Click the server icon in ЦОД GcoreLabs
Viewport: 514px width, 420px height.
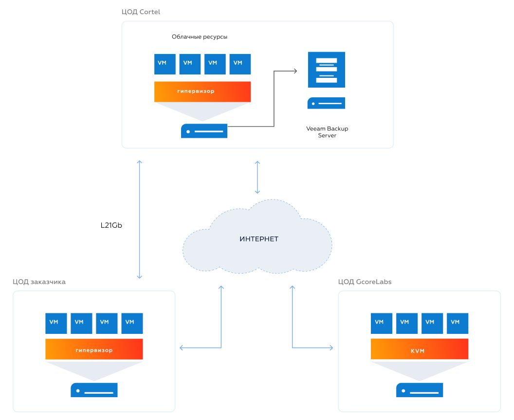pos(419,390)
